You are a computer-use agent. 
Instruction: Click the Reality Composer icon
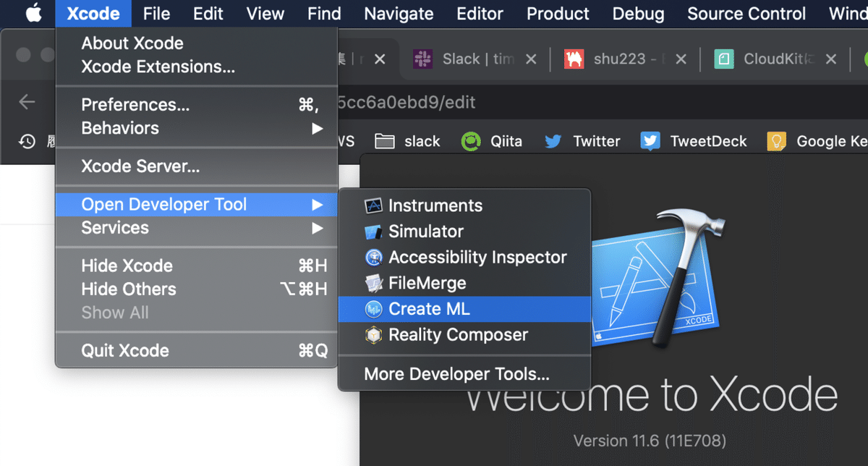pyautogui.click(x=373, y=335)
